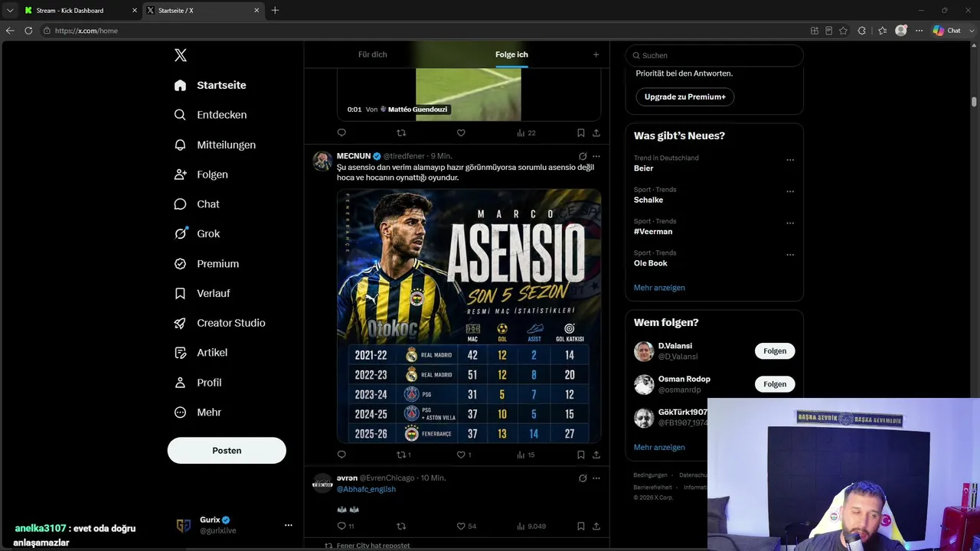Viewport: 980px width, 551px height.
Task: Go to Entdecken in the sidebar
Action: click(211, 115)
